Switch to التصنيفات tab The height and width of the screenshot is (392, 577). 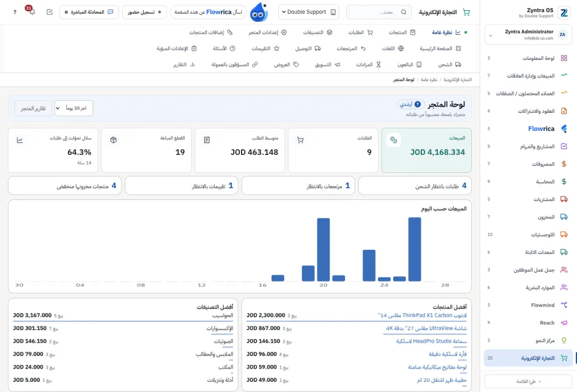(317, 32)
